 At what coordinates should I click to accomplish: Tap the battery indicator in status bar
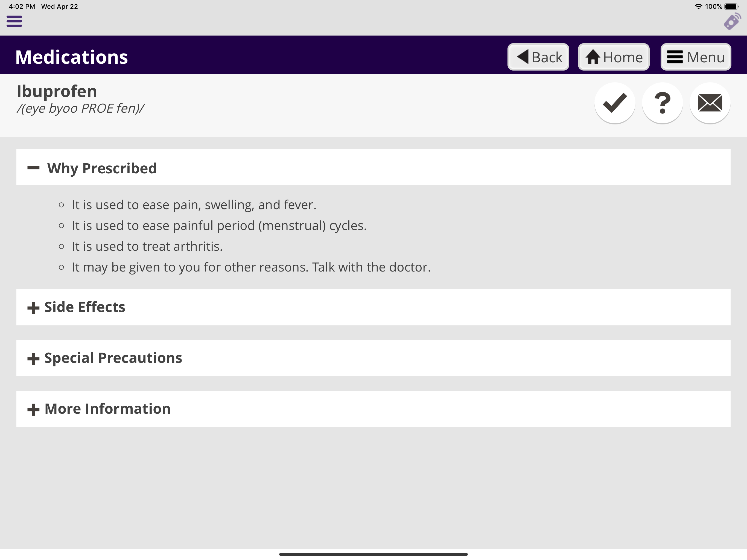click(731, 6)
